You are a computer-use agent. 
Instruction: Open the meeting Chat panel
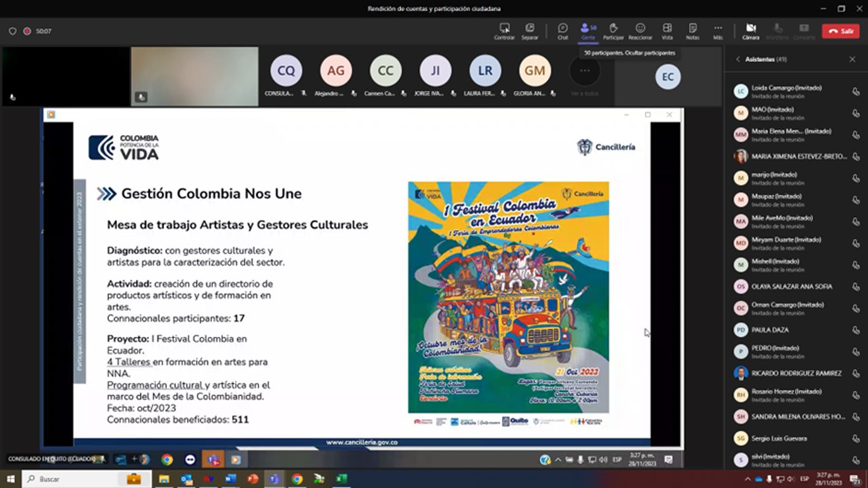(563, 31)
